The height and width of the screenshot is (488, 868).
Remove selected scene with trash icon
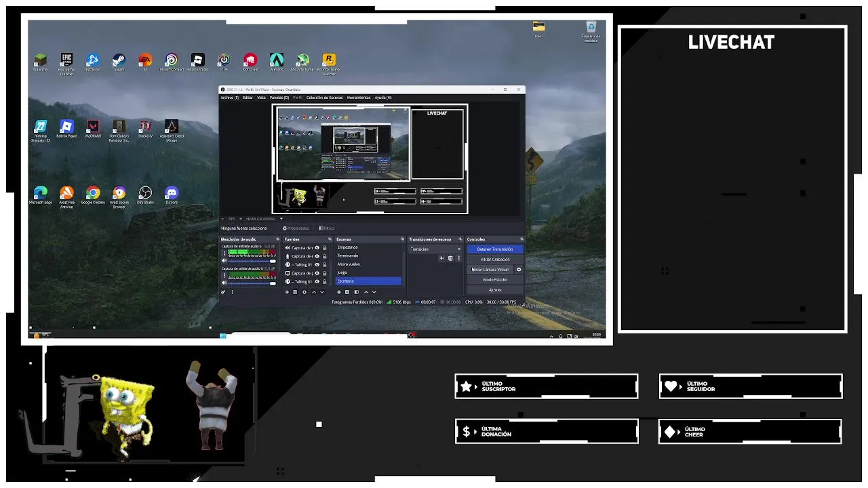click(347, 292)
